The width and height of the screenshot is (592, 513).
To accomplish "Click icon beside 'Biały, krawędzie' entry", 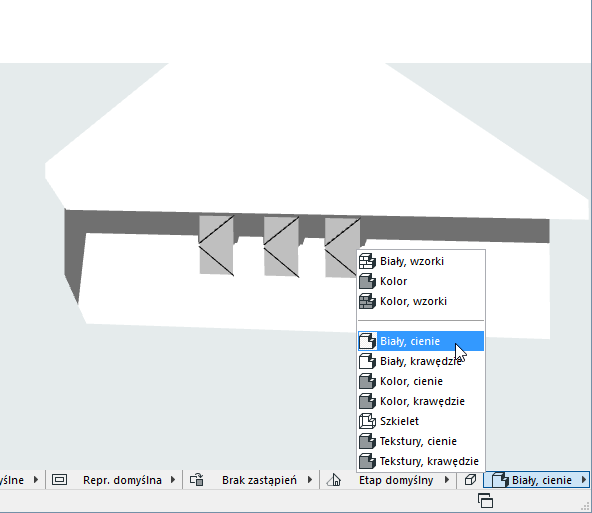I will (x=367, y=361).
